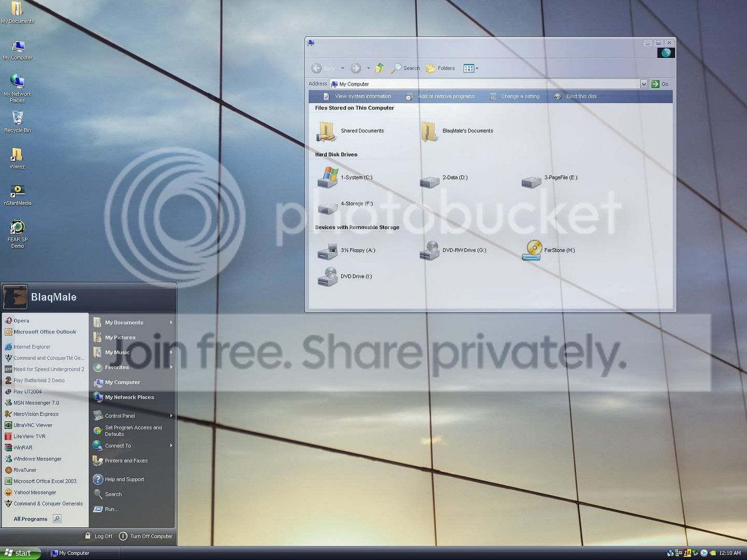This screenshot has width=747, height=560.
Task: Expand My Documents submenu arrow
Action: pyautogui.click(x=171, y=322)
